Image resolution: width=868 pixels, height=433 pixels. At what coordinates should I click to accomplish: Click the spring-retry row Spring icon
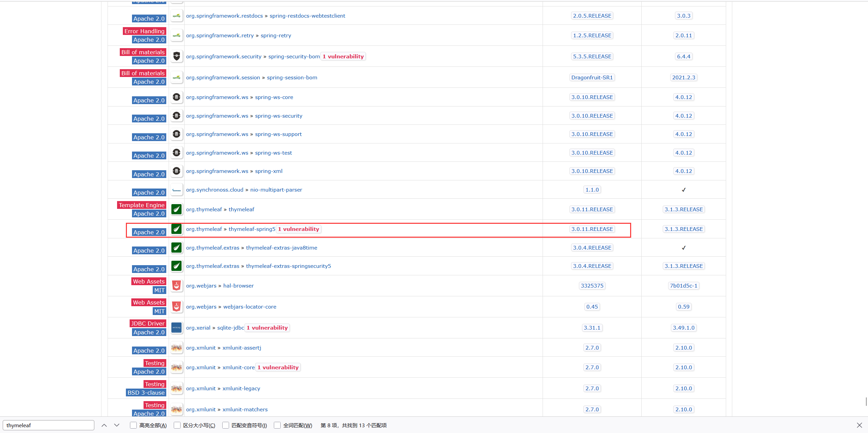pos(176,35)
